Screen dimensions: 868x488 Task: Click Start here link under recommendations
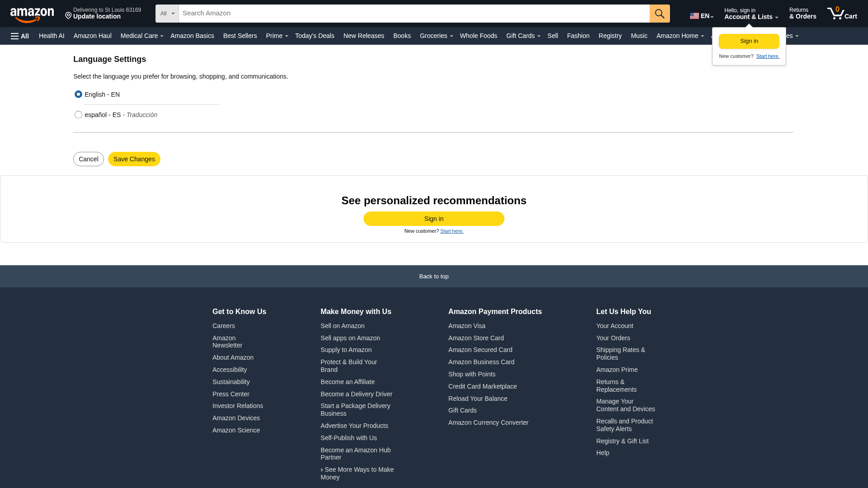point(452,231)
